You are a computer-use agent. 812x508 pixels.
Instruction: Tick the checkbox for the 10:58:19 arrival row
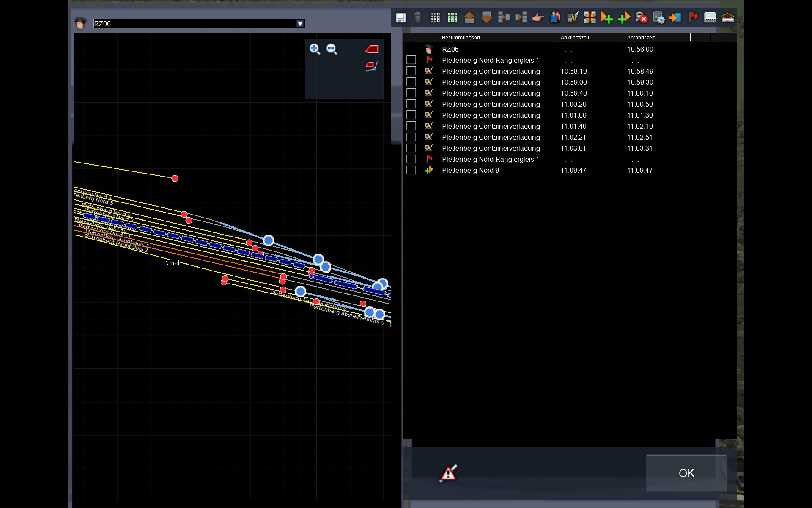(411, 71)
